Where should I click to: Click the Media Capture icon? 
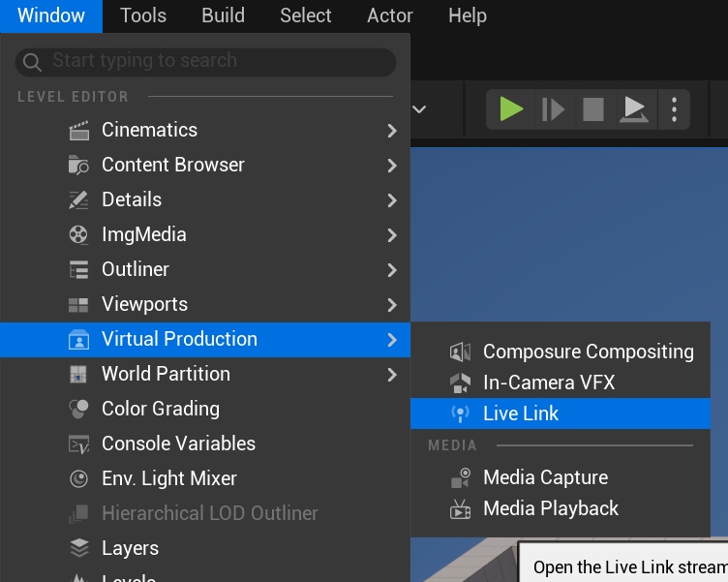point(461,477)
